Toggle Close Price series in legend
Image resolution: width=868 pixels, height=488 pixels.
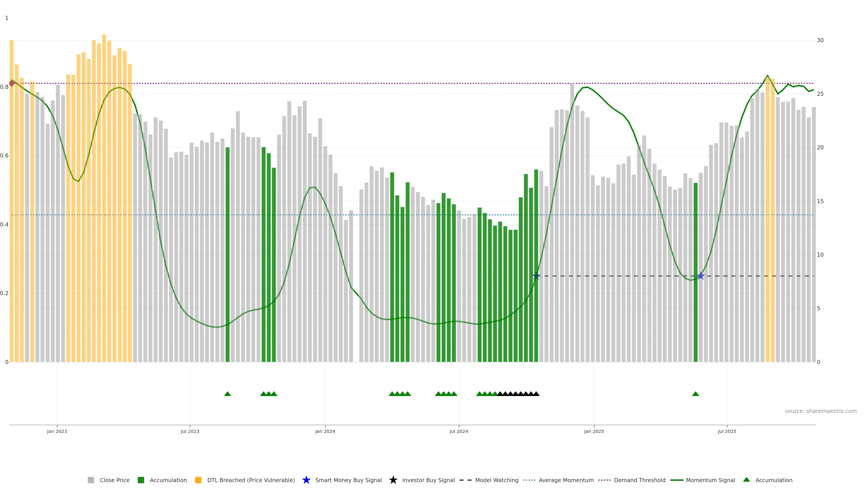(x=114, y=480)
